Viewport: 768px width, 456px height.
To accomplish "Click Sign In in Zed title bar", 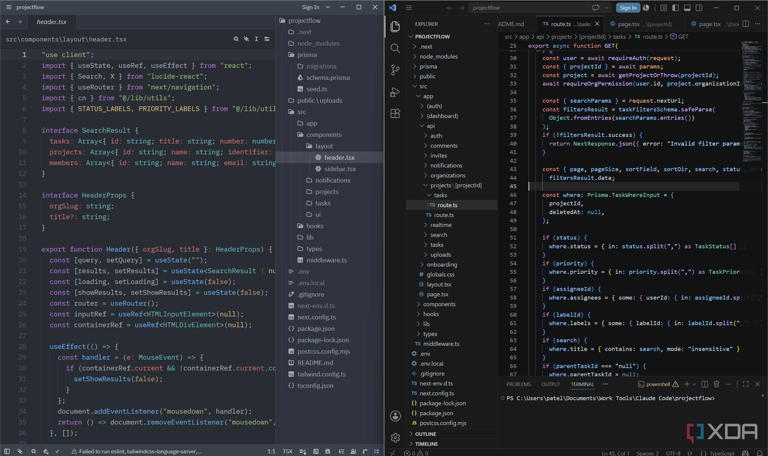I will (311, 7).
